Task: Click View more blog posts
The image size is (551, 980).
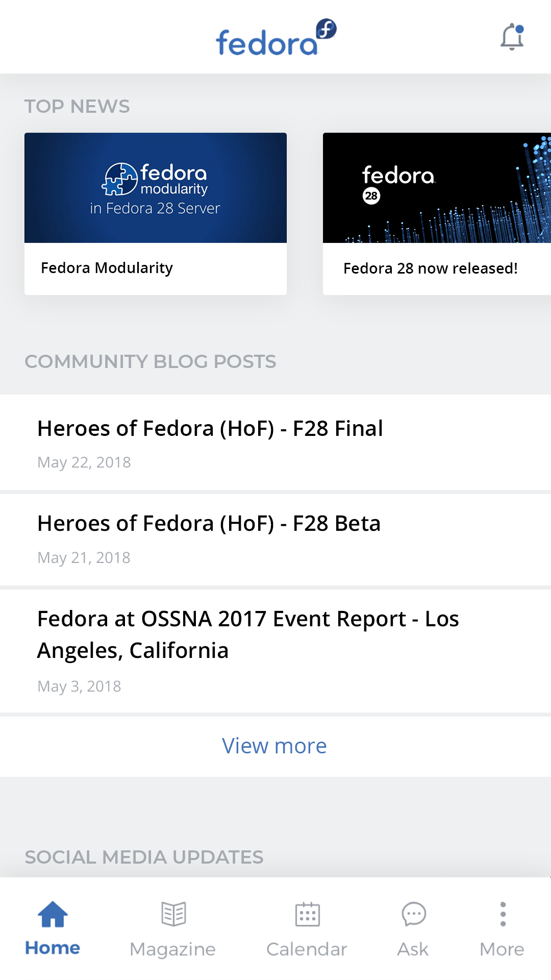Action: coord(274,746)
